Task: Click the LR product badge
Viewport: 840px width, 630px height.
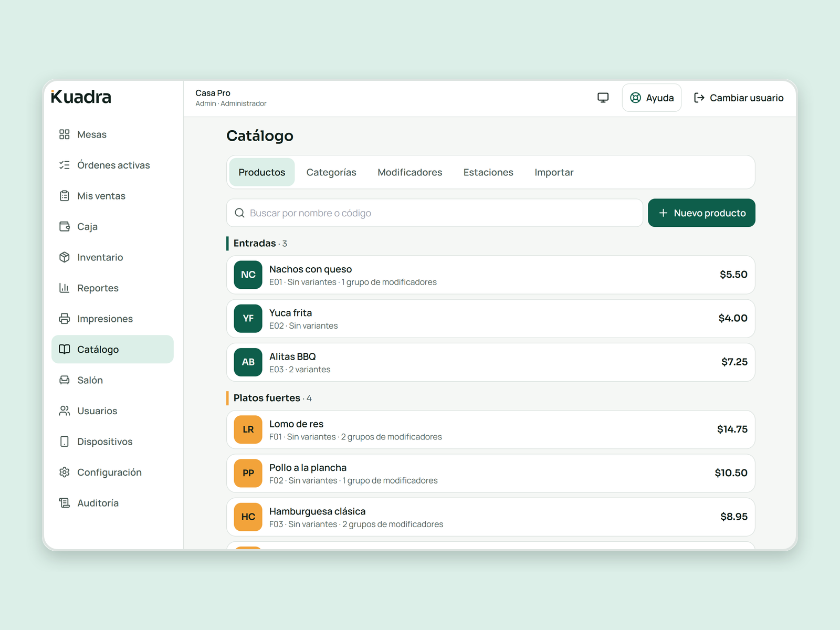Action: [x=248, y=429]
